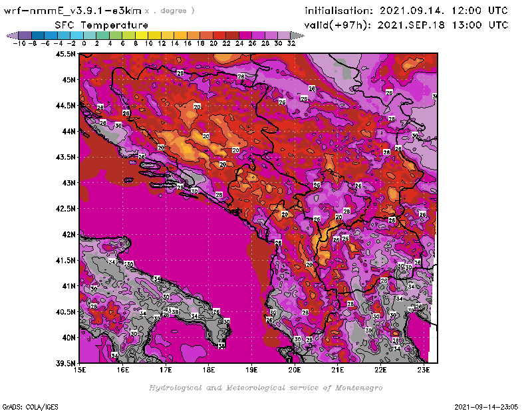Pick the yellow legend swatch between 8 and 10
532x411 pixels.
coord(142,35)
